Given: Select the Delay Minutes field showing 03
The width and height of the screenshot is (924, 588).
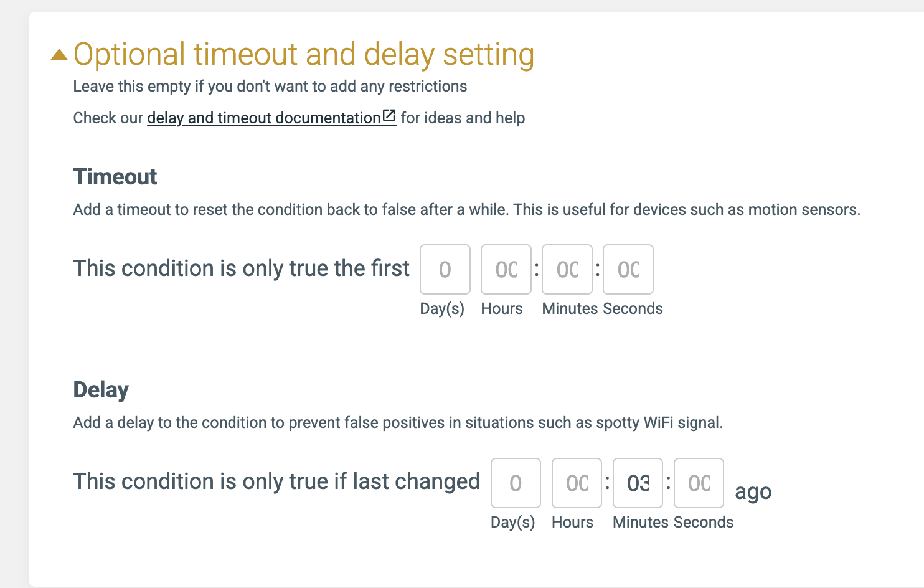Looking at the screenshot, I should (638, 483).
